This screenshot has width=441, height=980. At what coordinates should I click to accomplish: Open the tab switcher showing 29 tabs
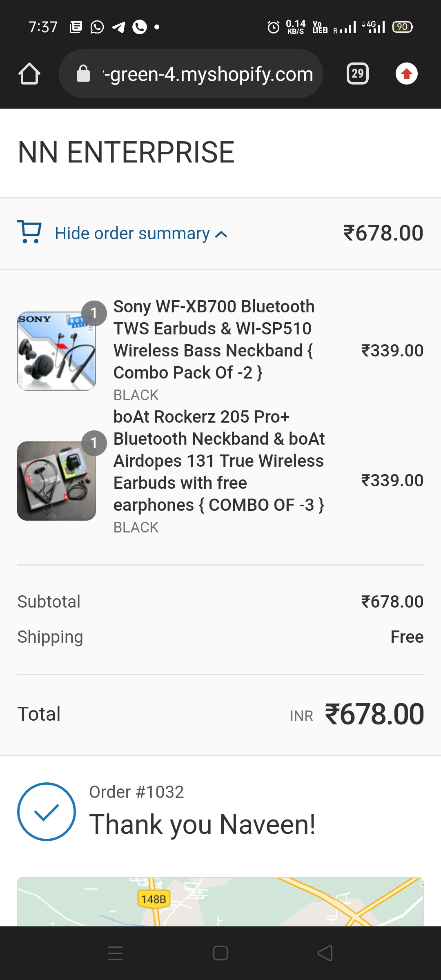tap(357, 74)
